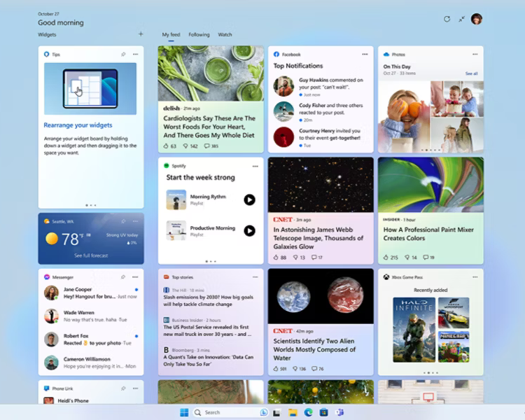Add a widget with the plus icon
Viewport: 525px width, 420px height.
[x=141, y=34]
